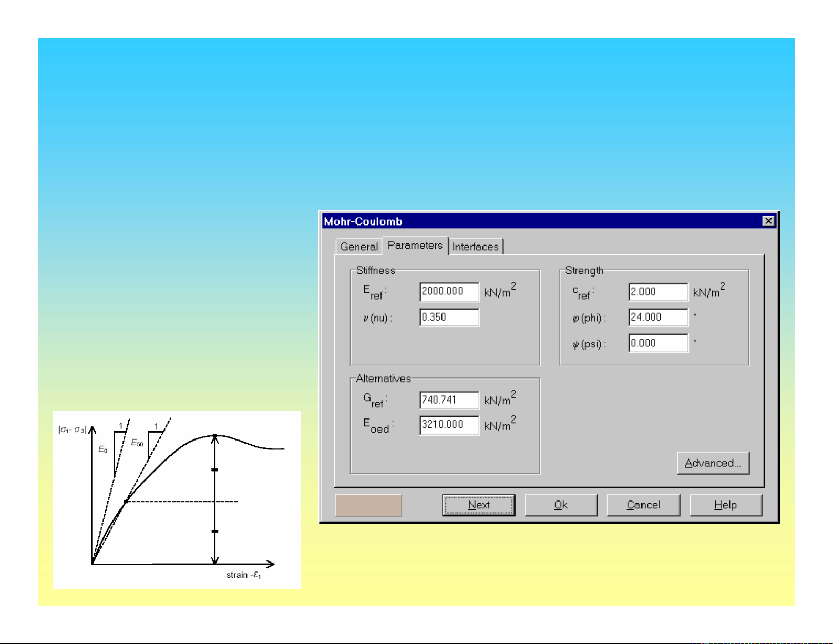The width and height of the screenshot is (833, 644).
Task: Click the psi dilatancy angle field
Action: click(x=658, y=343)
